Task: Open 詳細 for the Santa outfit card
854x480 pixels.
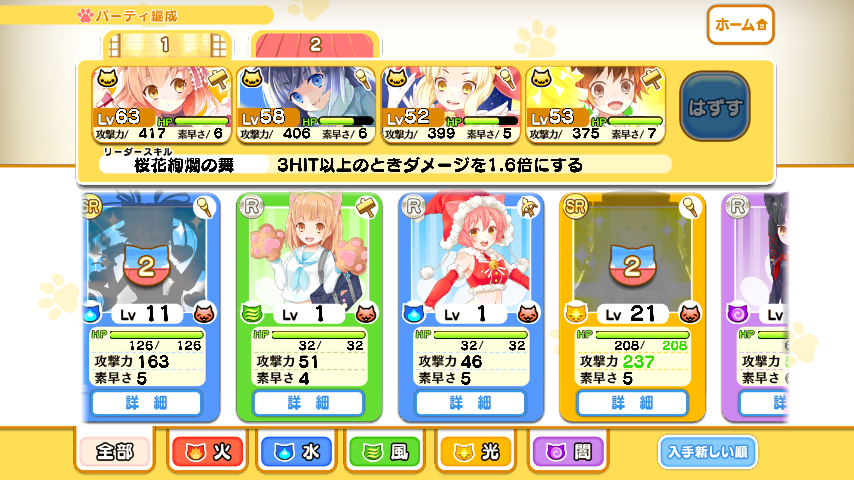Action: click(x=471, y=403)
